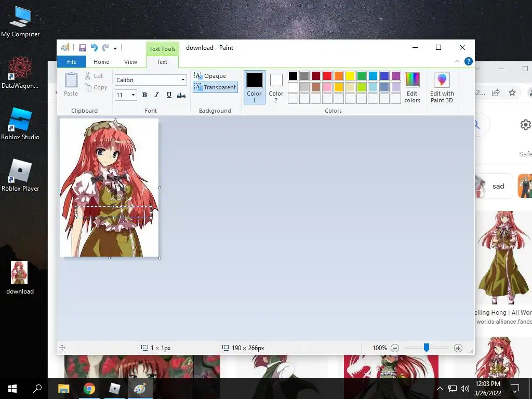Click the Save icon in Paint title bar

[x=83, y=48]
